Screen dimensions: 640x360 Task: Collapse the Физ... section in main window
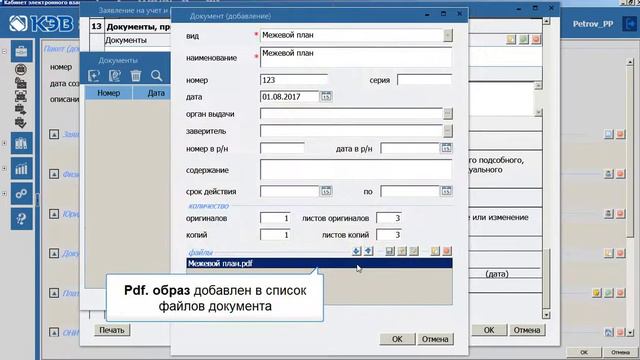point(54,174)
